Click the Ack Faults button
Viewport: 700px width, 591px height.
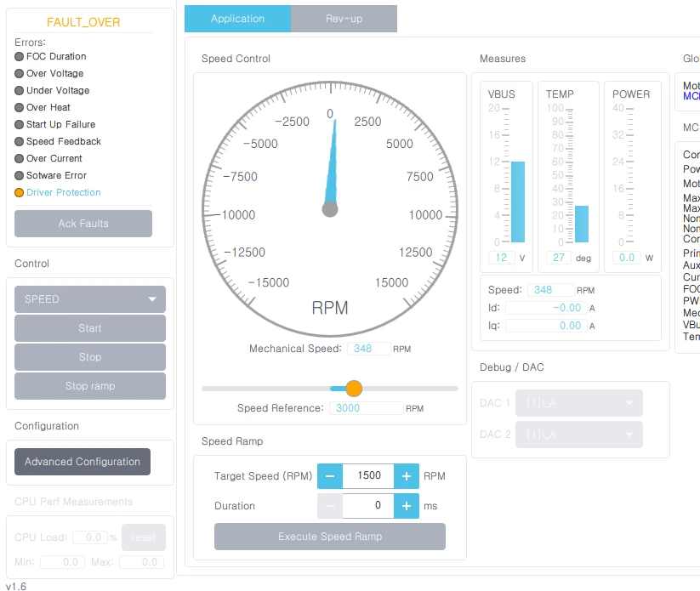pyautogui.click(x=83, y=224)
